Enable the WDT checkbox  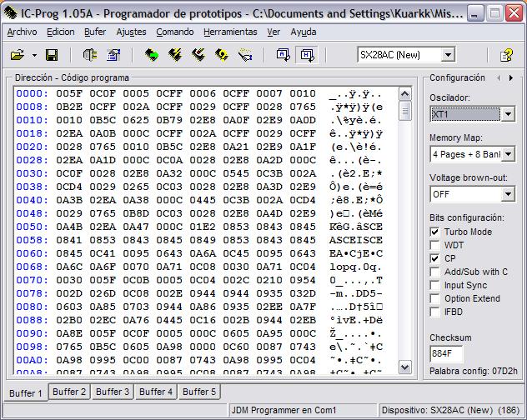point(434,245)
